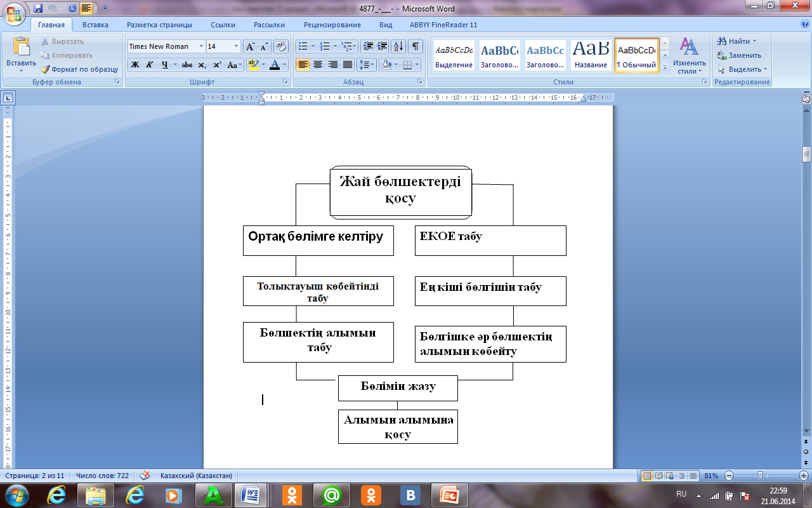Activate Format Painter (Формат по образцу)
The image size is (812, 508).
80,69
